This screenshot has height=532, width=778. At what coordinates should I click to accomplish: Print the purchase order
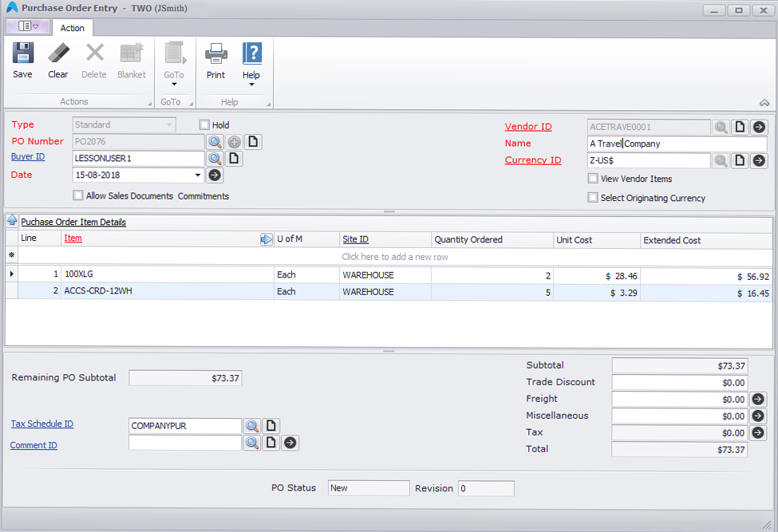215,61
